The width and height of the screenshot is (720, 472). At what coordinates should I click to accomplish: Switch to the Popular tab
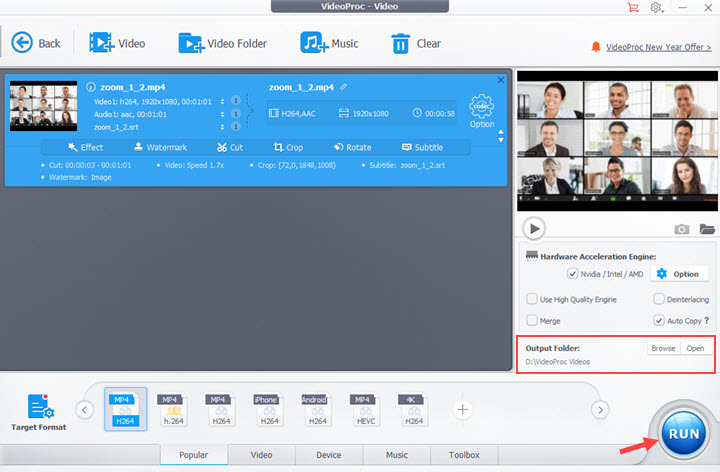point(194,455)
